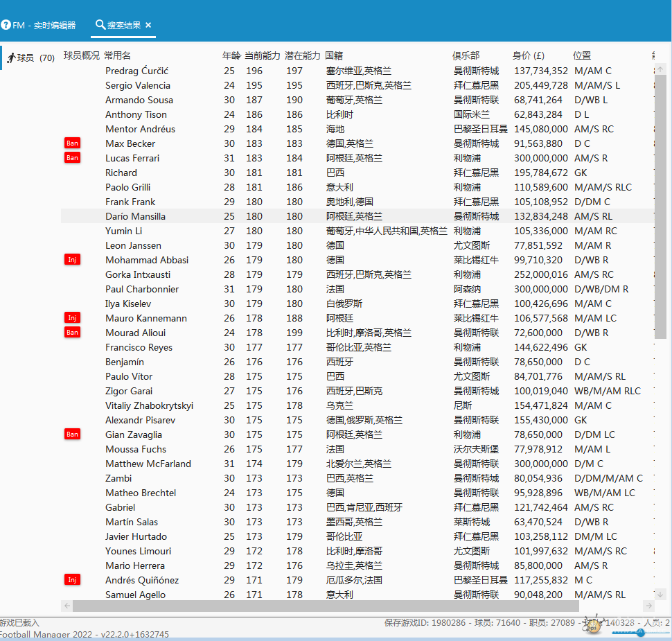This screenshot has height=641, width=672.
Task: Select the Max Becker name
Action: pyautogui.click(x=130, y=143)
